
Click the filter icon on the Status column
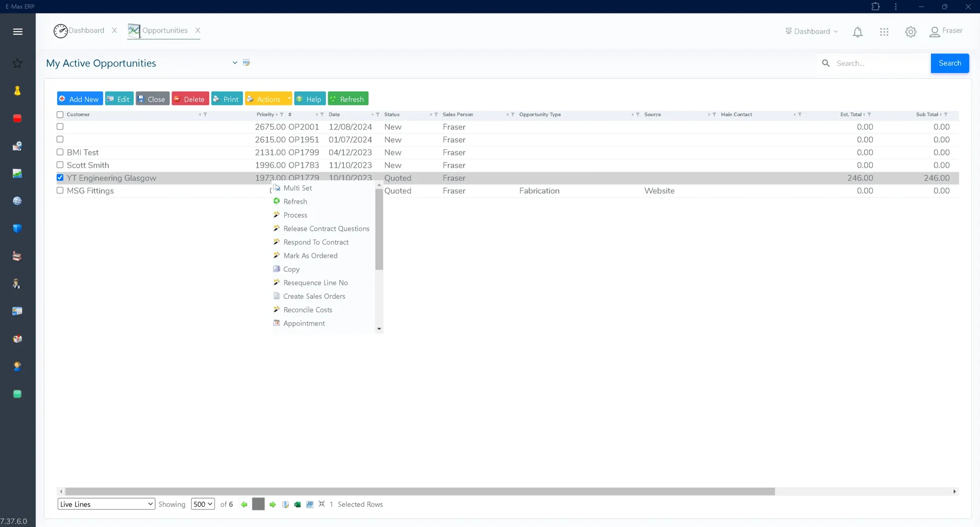tap(436, 115)
